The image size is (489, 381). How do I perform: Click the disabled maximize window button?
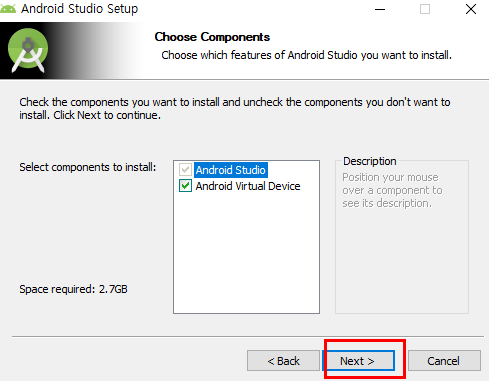[x=425, y=9]
